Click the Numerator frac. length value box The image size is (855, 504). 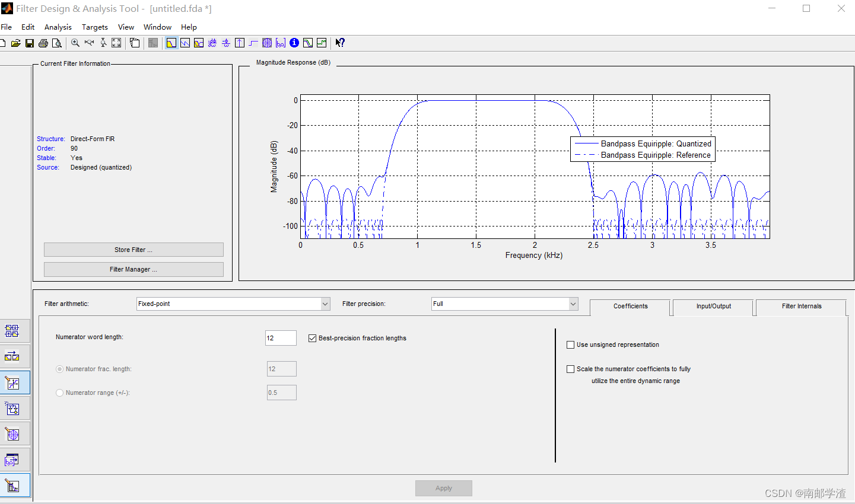pos(281,369)
